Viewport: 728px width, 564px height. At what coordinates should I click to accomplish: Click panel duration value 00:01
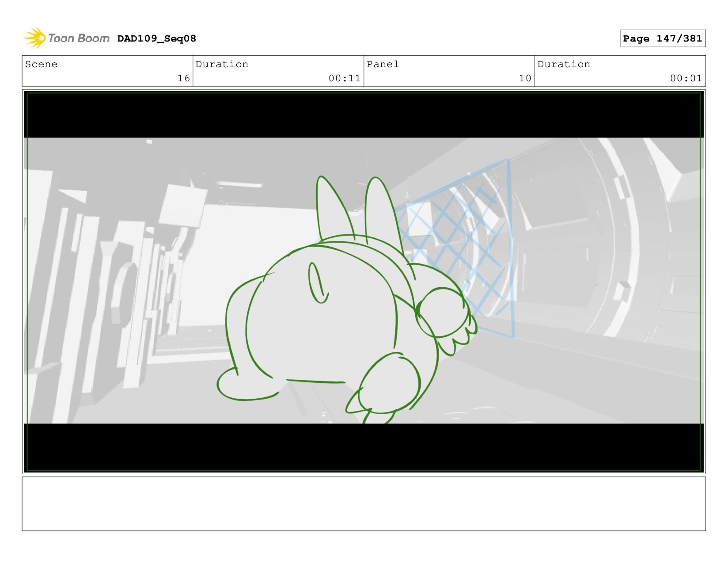(x=686, y=78)
